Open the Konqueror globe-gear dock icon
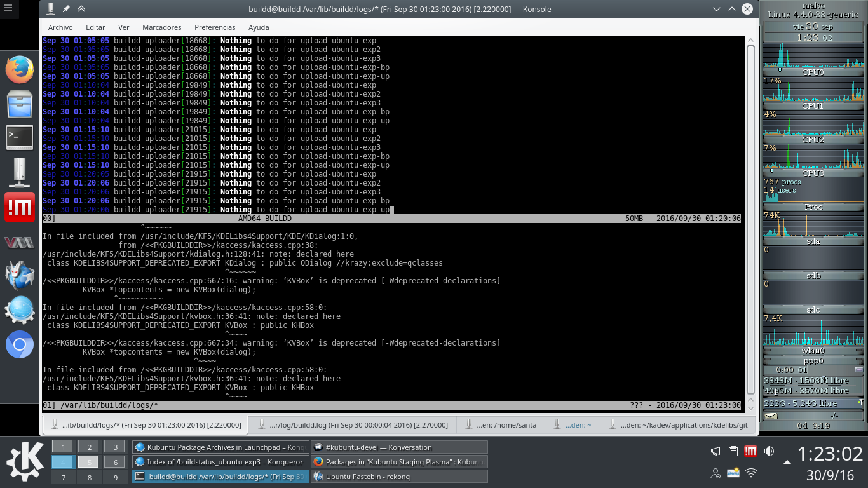The image size is (868, 488). tap(20, 311)
